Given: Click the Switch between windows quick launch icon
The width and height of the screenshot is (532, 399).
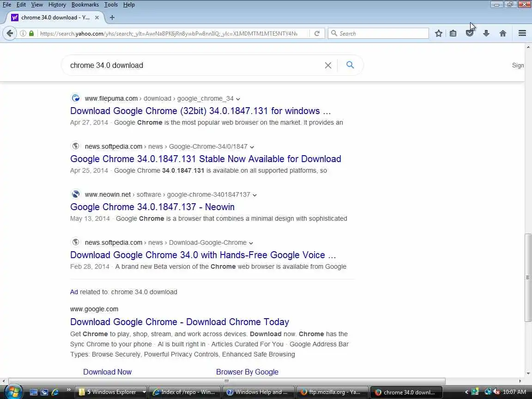Looking at the screenshot, I should pos(44,392).
